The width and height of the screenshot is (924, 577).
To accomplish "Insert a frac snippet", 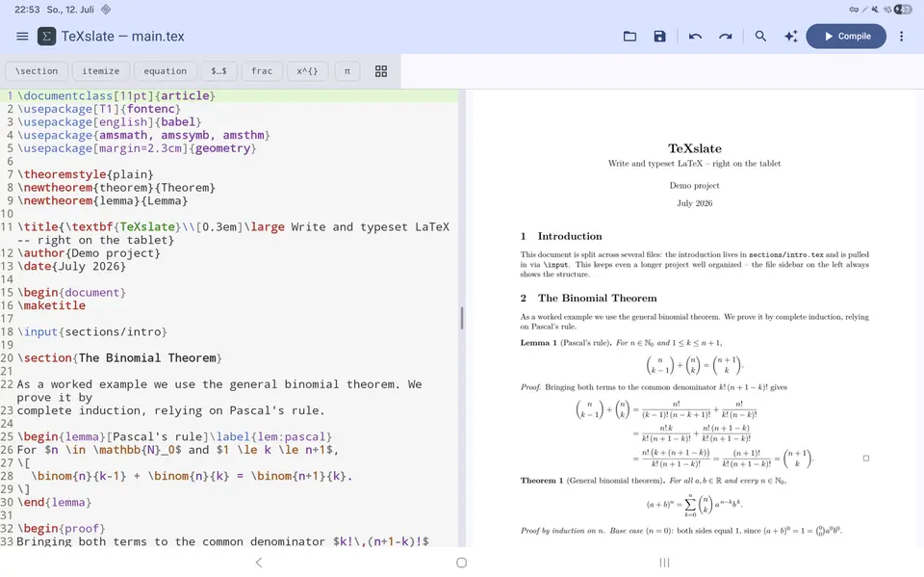I will coord(262,70).
